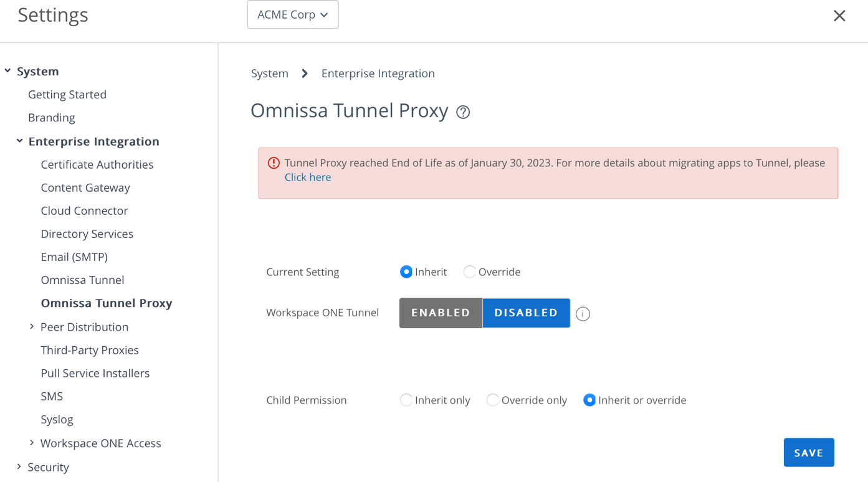This screenshot has height=482, width=868.
Task: Select the Inherit radio for Current Setting
Action: (406, 272)
